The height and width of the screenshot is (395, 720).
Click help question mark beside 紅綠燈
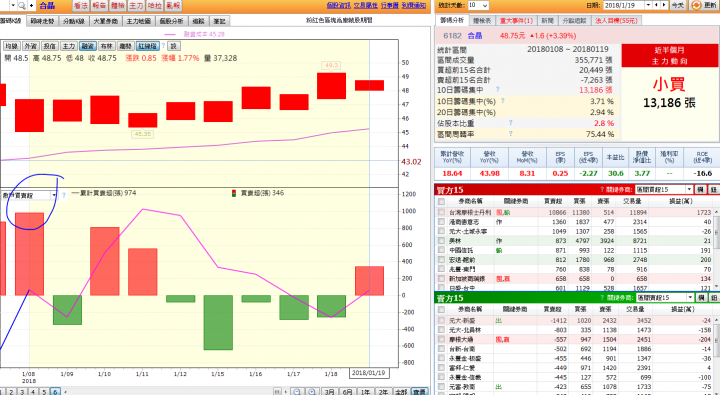[x=163, y=46]
